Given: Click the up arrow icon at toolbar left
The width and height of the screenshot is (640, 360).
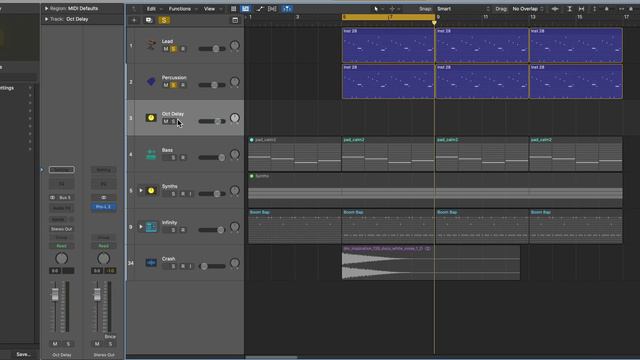Looking at the screenshot, I should click(134, 9).
